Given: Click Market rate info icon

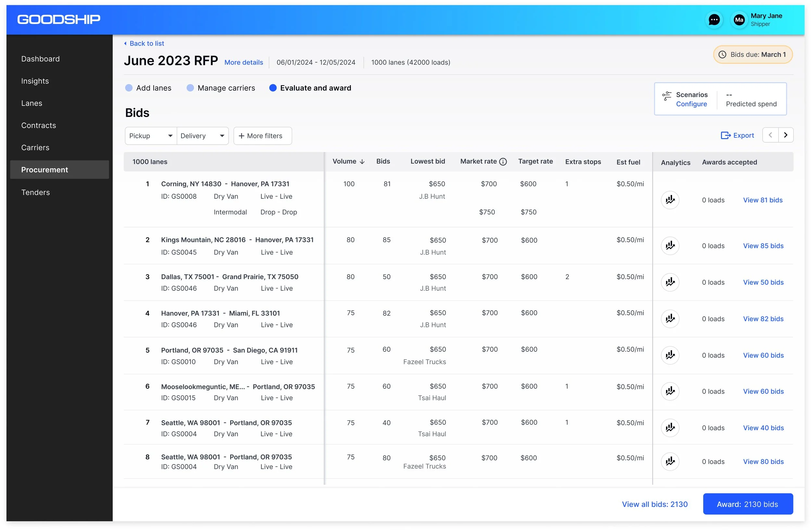Looking at the screenshot, I should [503, 162].
